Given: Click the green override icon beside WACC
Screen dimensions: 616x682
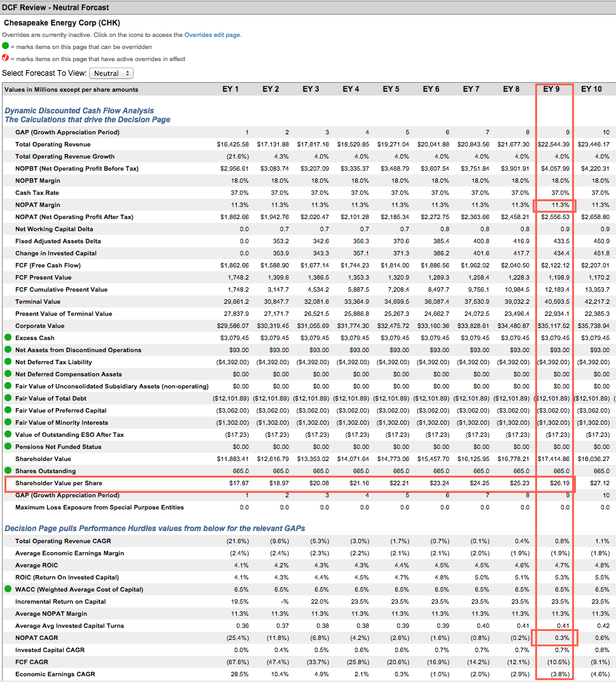Looking at the screenshot, I should tap(8, 590).
